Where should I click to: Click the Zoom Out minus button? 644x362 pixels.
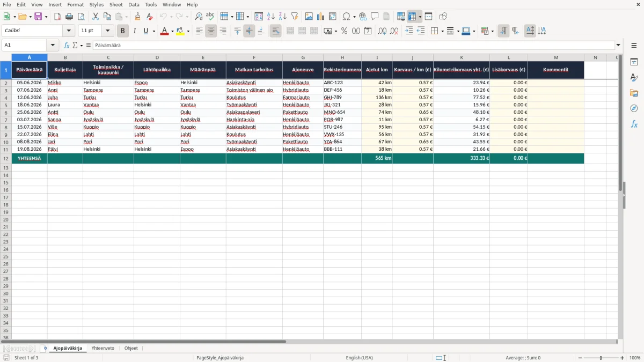click(x=580, y=358)
